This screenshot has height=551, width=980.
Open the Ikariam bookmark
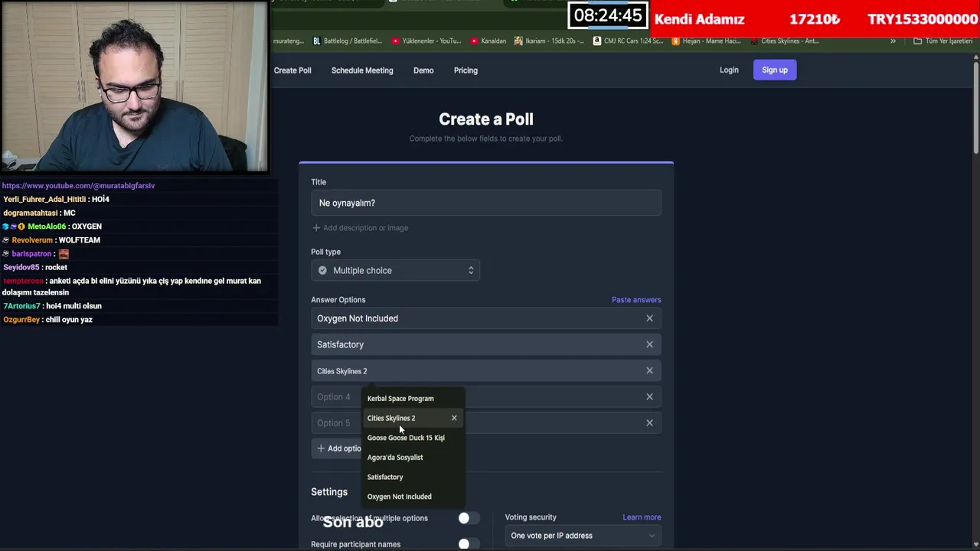550,41
